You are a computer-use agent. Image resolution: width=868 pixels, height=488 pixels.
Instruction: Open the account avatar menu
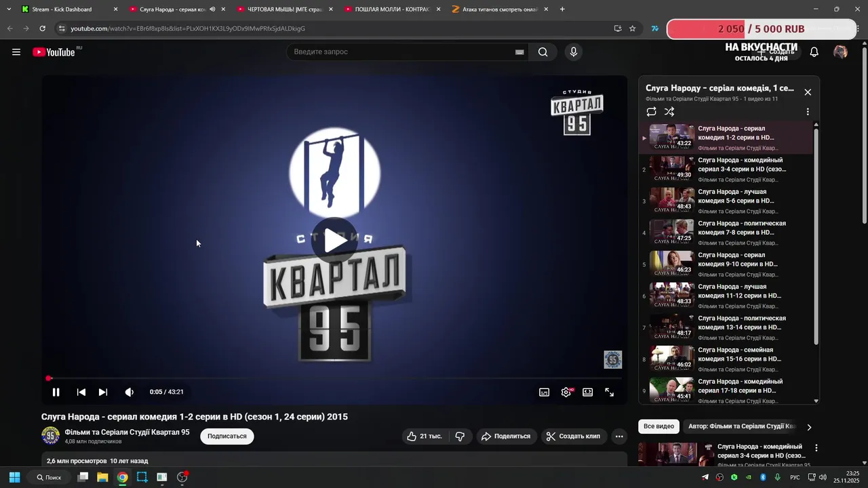840,52
